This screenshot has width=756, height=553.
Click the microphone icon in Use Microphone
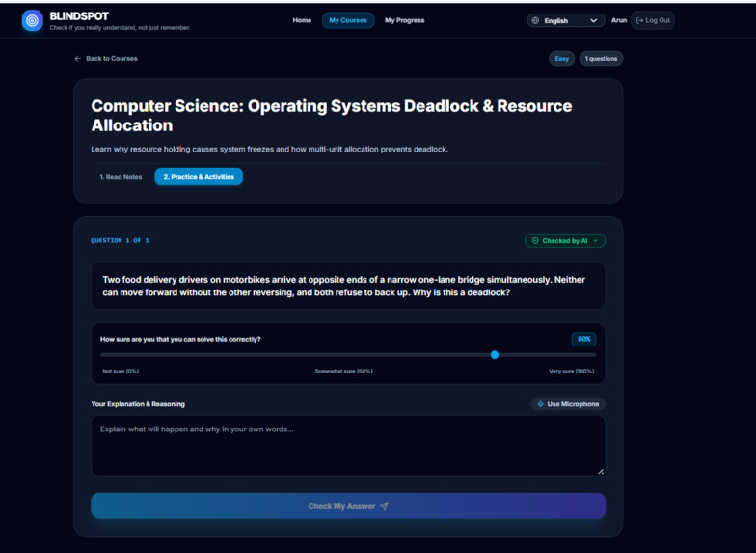tap(540, 403)
